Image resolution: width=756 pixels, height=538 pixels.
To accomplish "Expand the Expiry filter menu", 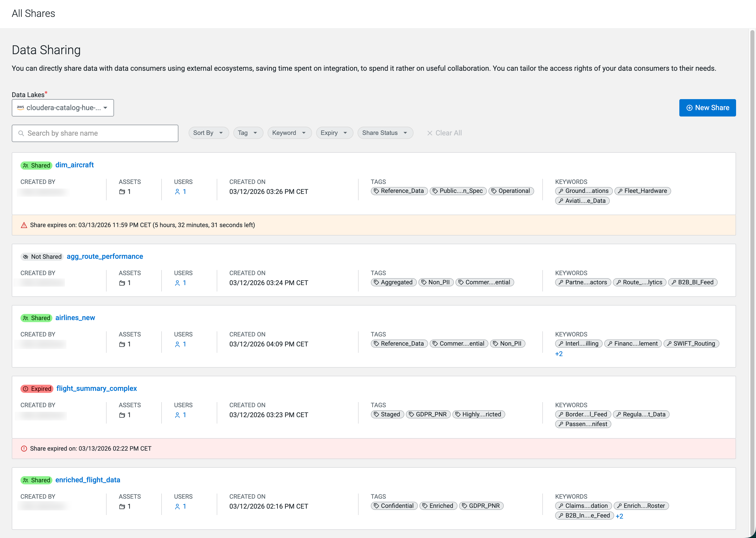I will 334,133.
